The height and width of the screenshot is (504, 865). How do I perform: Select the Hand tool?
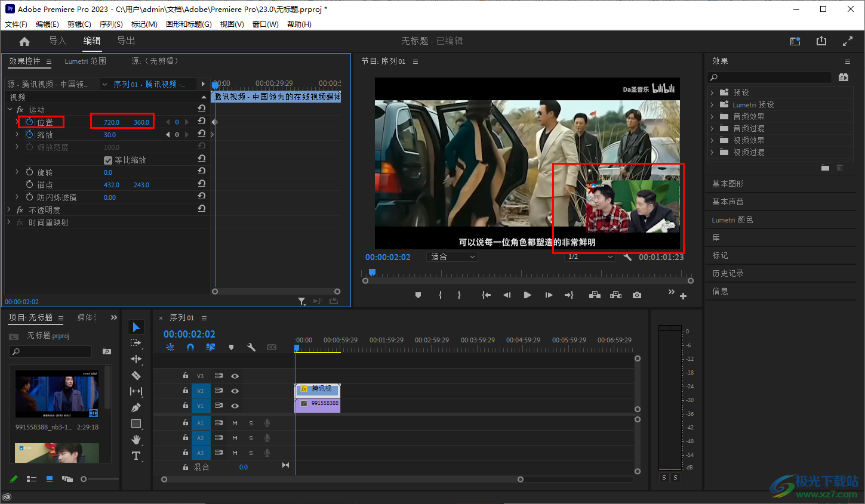[136, 440]
